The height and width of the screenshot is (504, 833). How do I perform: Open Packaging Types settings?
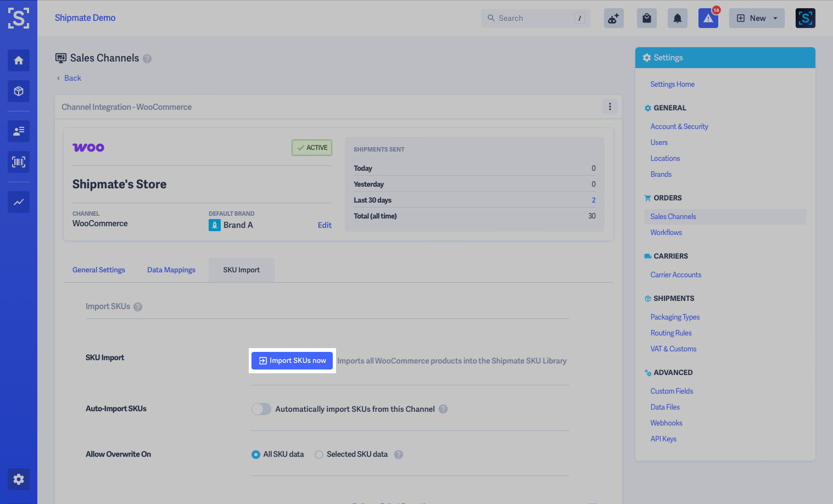pos(675,317)
